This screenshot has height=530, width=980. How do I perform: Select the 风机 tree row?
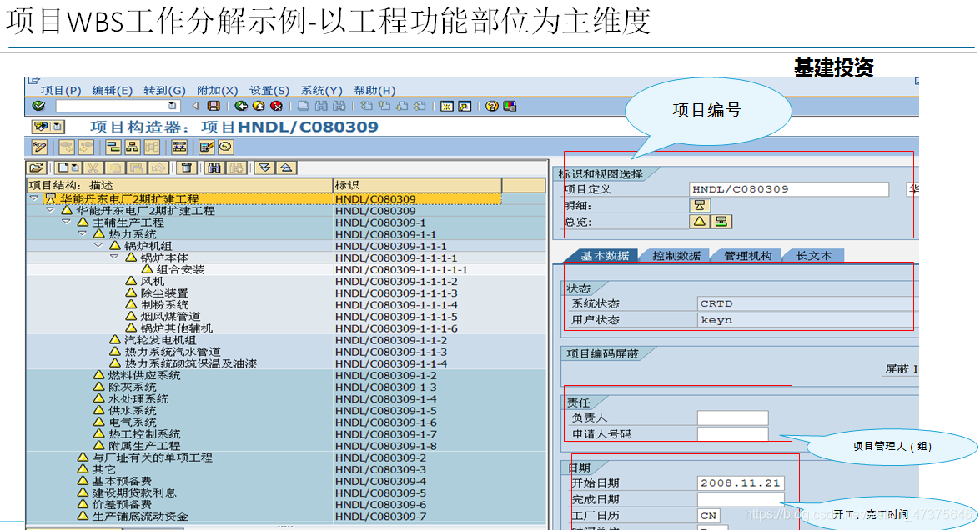(285, 281)
